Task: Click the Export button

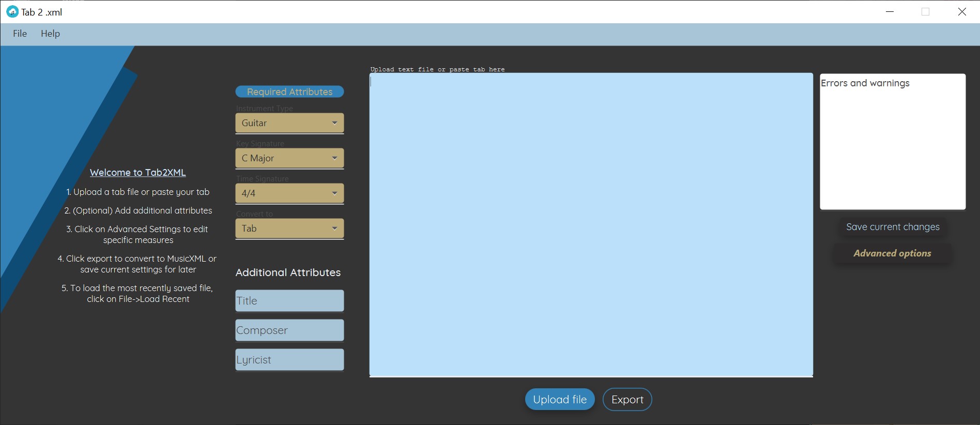Action: tap(627, 400)
